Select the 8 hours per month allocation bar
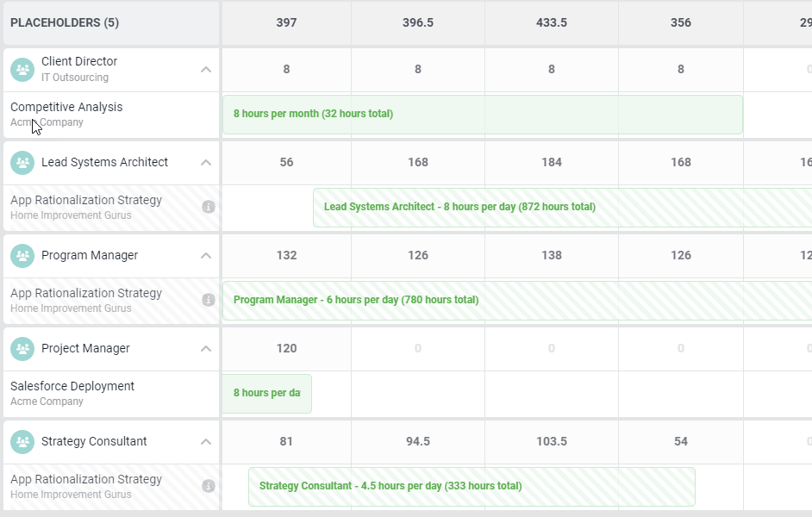The height and width of the screenshot is (517, 812). (482, 115)
